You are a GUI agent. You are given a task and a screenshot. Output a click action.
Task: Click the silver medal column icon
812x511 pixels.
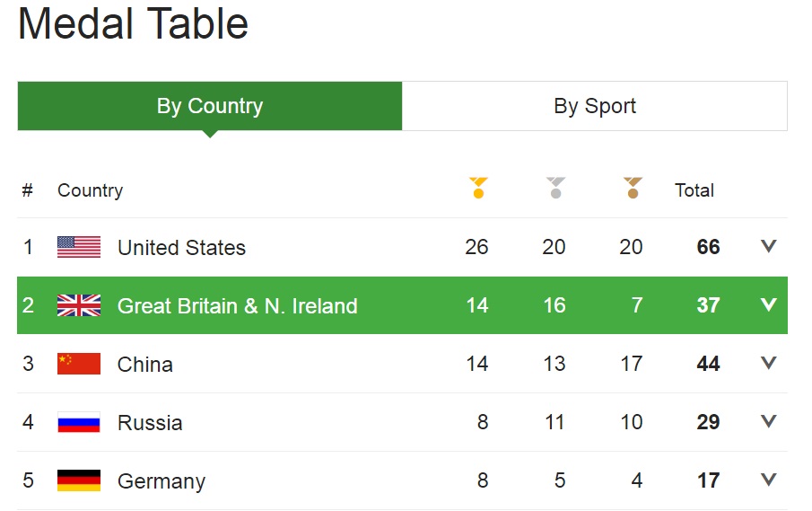coord(555,188)
